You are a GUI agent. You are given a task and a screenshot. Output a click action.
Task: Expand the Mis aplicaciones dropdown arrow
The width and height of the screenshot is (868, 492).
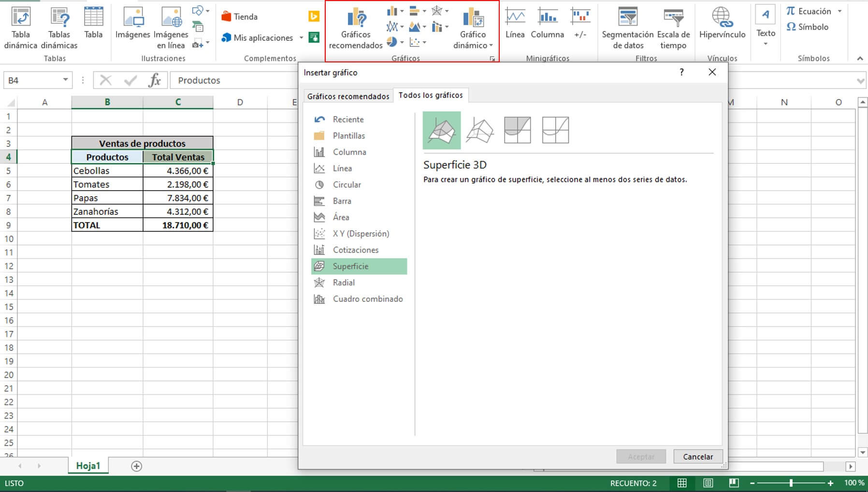tap(301, 38)
